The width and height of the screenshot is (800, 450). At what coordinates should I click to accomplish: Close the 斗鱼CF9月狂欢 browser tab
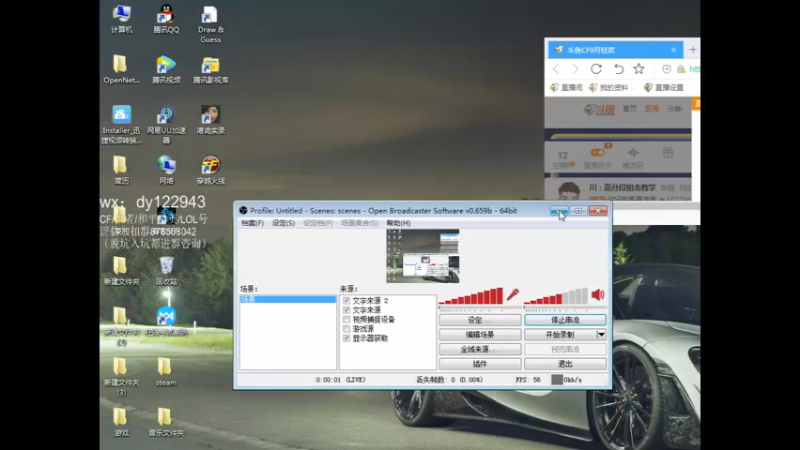click(x=673, y=50)
